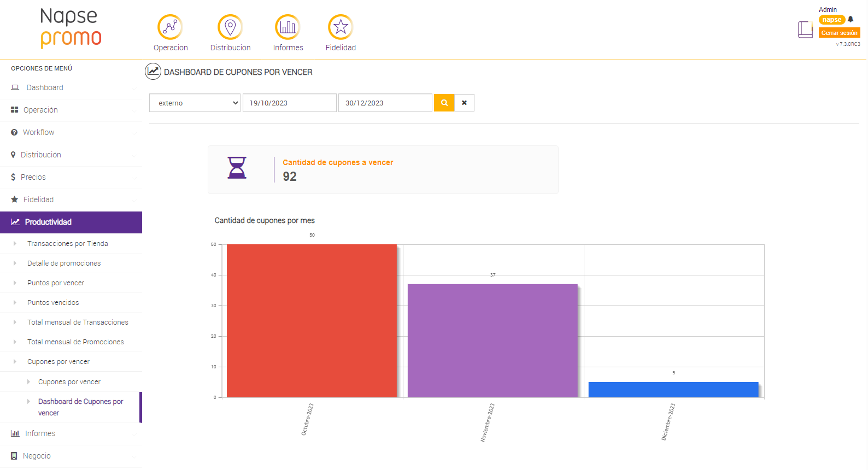The height and width of the screenshot is (470, 868).
Task: Click the yellow search magnifier button
Action: pyautogui.click(x=444, y=103)
